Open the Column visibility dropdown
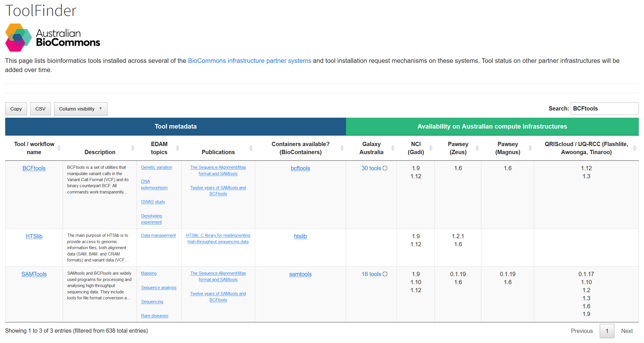This screenshot has width=644, height=343. (80, 109)
